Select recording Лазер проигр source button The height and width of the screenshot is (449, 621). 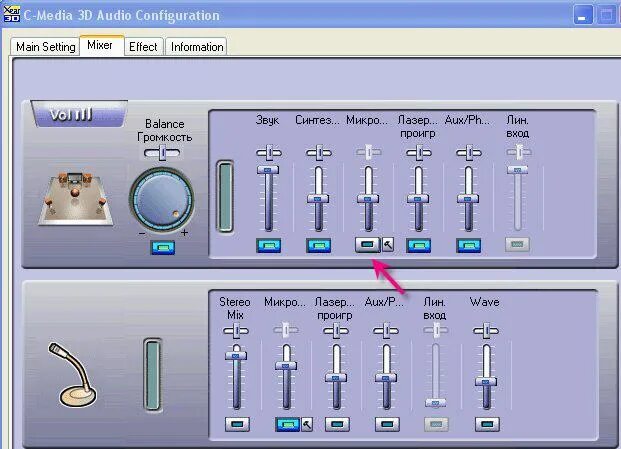click(x=337, y=424)
